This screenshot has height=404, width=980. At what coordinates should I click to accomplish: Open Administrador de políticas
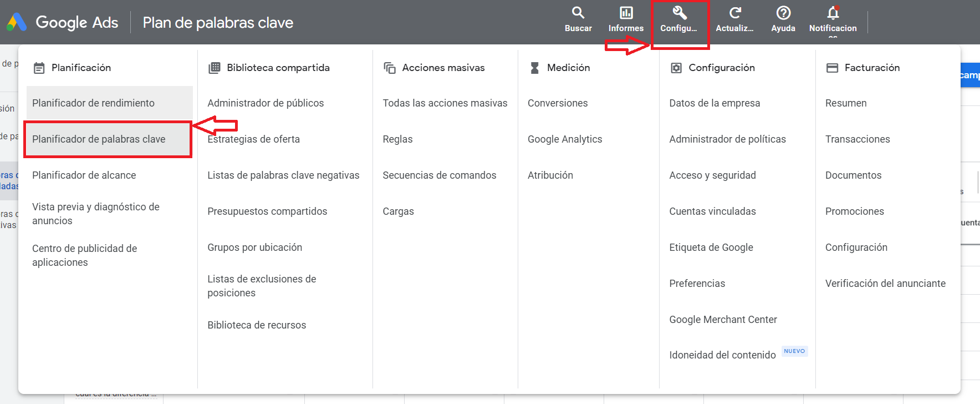(x=727, y=139)
